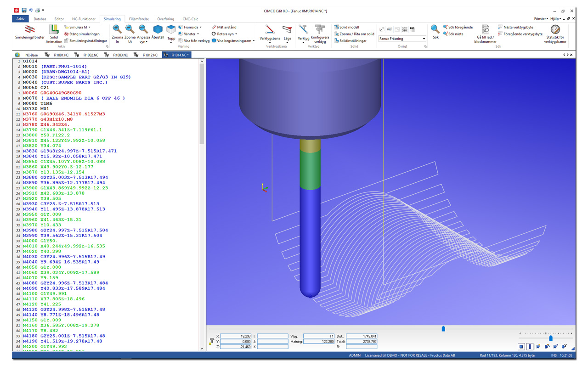Click the simulation speed slider handle
This screenshot has width=588, height=366.
(x=550, y=338)
